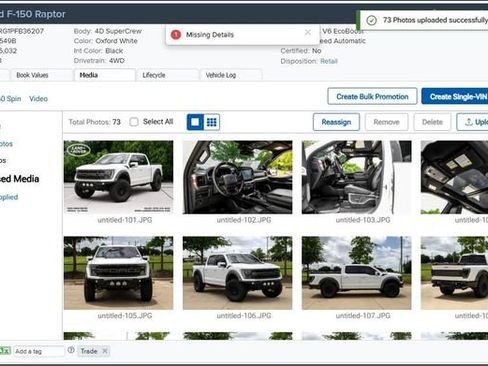Click the Color: Oxford White text
This screenshot has height=366, width=488.
106,41
